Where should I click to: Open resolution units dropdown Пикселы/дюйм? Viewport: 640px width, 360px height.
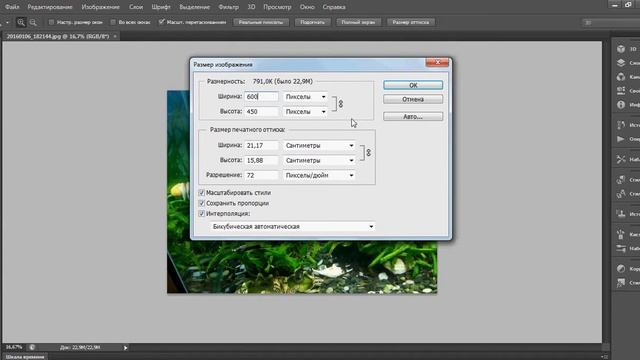point(319,175)
